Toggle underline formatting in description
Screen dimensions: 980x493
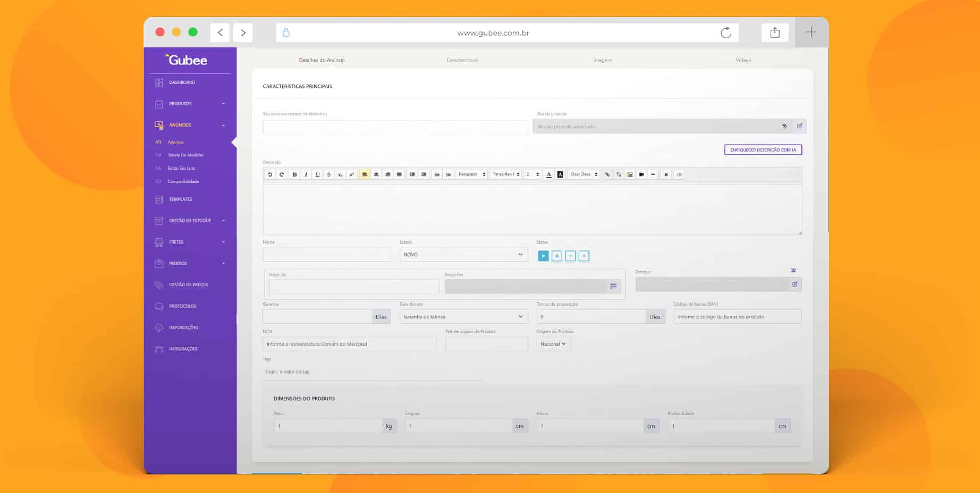[x=317, y=174]
